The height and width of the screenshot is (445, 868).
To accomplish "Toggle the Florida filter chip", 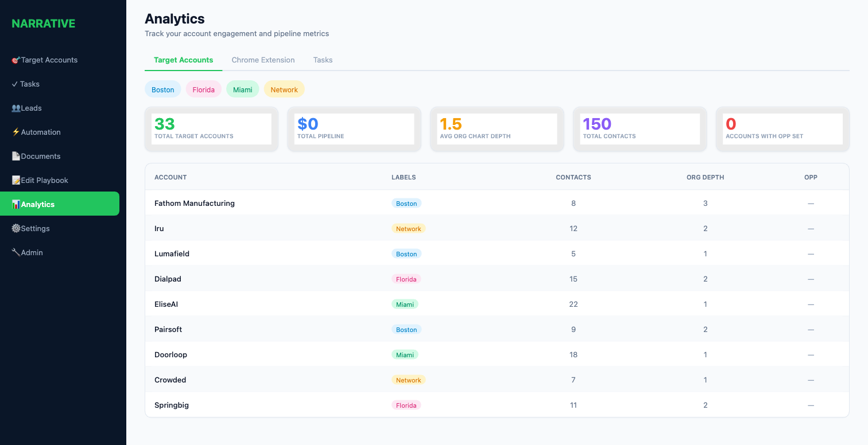I will pyautogui.click(x=204, y=89).
